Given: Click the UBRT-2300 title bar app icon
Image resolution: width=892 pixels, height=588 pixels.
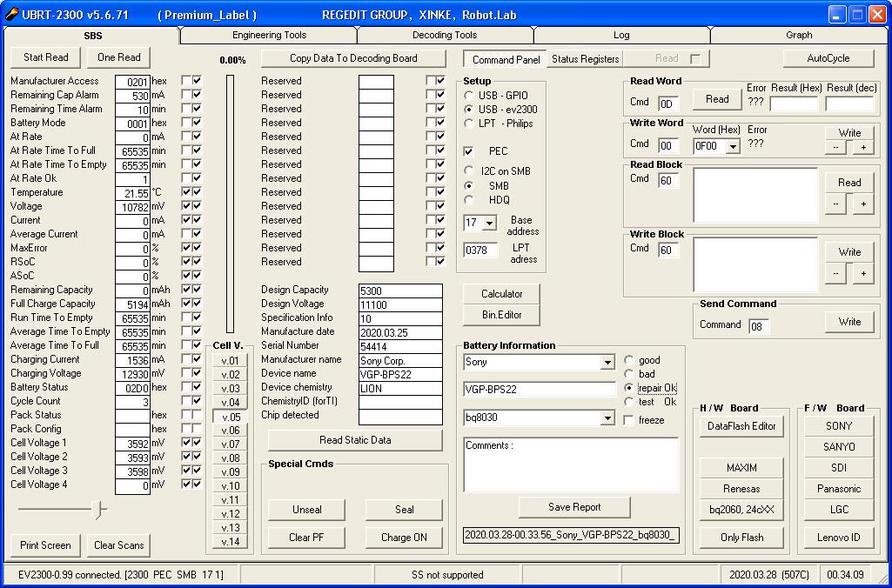Looking at the screenshot, I should coord(10,14).
